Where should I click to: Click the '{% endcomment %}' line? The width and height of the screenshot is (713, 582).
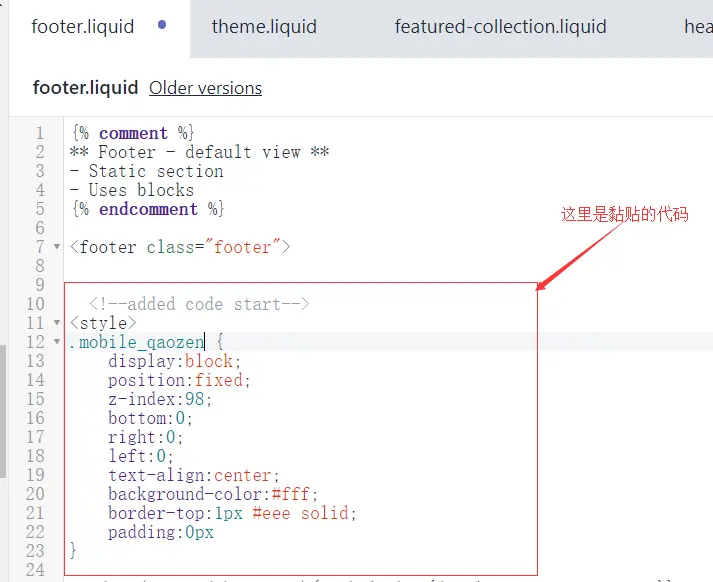coord(147,209)
